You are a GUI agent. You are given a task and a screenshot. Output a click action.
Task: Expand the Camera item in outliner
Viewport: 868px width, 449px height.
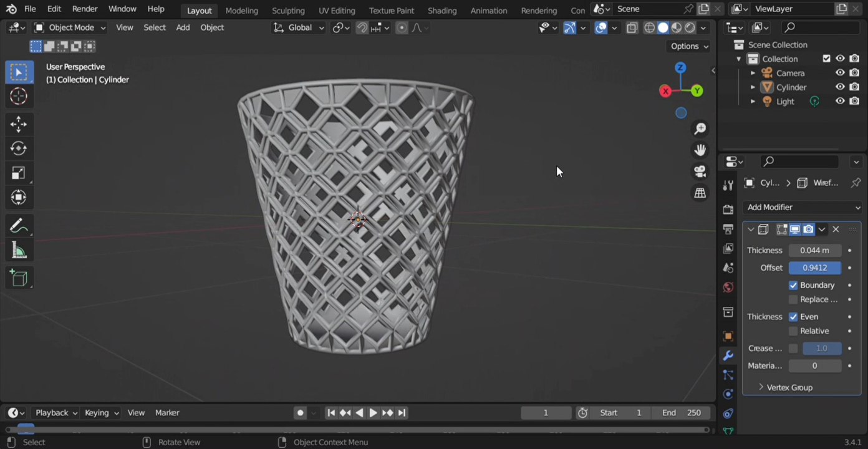[x=753, y=73]
